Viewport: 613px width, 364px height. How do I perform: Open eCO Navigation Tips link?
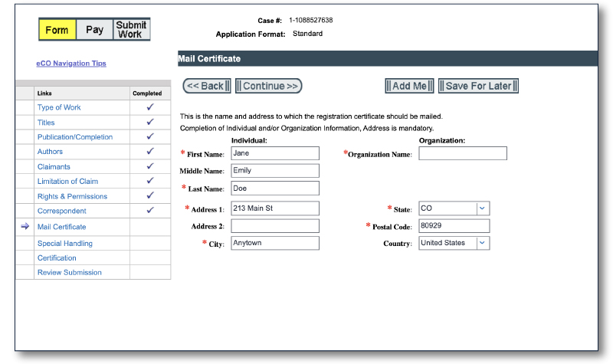coord(71,63)
